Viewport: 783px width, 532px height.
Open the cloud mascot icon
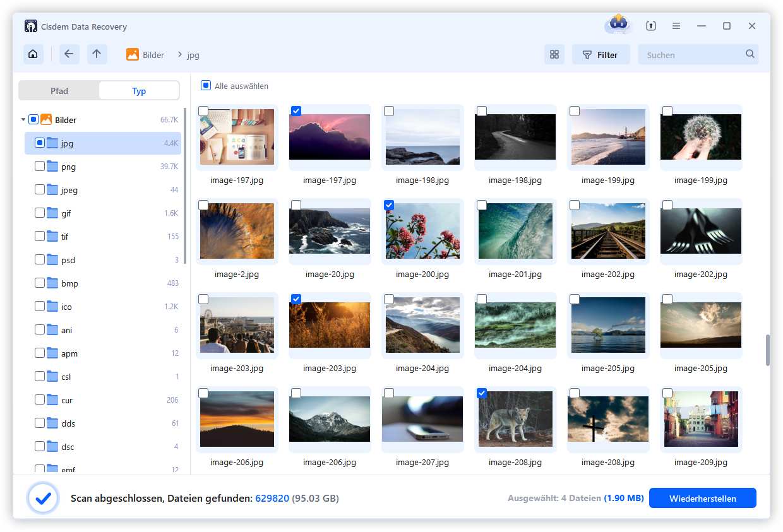coord(617,25)
